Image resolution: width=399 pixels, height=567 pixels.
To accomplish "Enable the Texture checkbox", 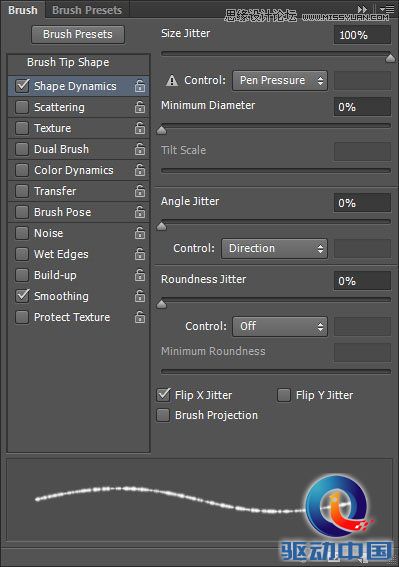I will pyautogui.click(x=22, y=128).
